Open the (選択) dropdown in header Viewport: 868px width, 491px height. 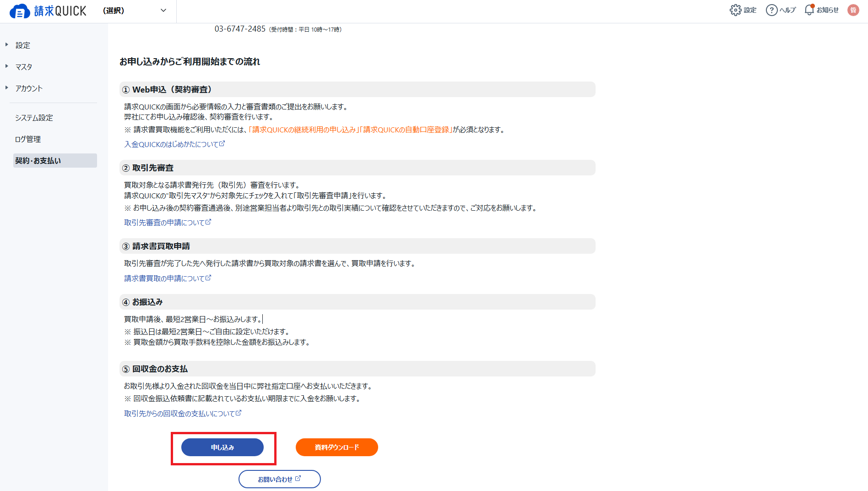click(135, 11)
